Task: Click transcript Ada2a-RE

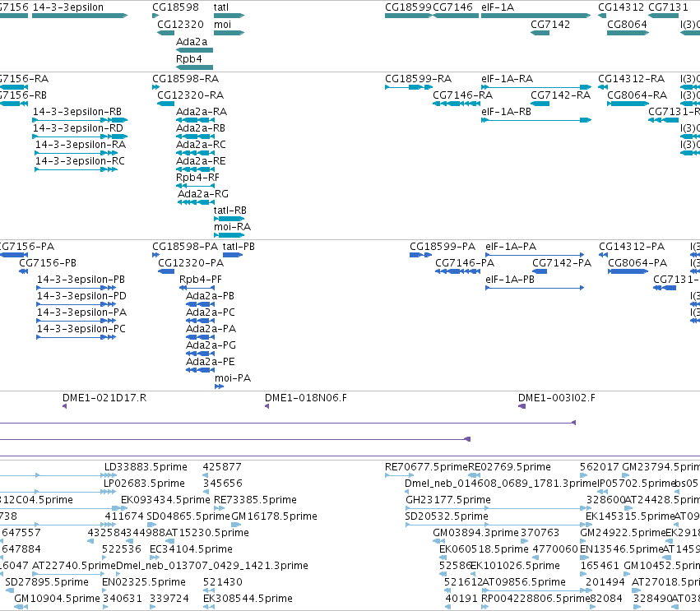Action: click(x=201, y=161)
